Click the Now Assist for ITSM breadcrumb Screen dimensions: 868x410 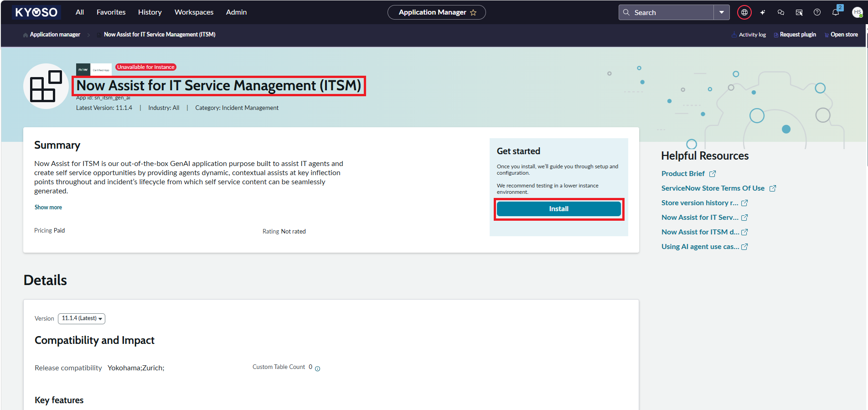click(x=160, y=35)
